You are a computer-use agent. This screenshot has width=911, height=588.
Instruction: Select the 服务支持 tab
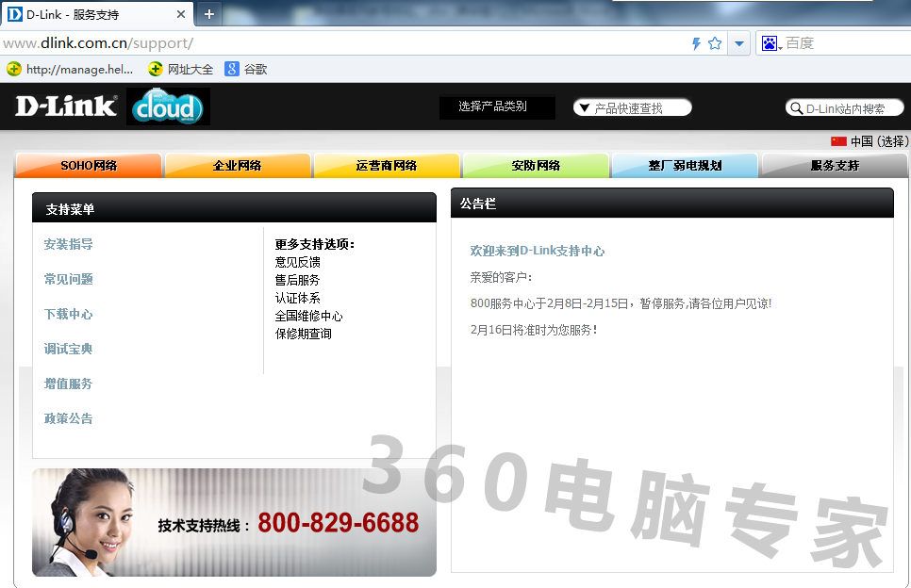click(x=835, y=166)
